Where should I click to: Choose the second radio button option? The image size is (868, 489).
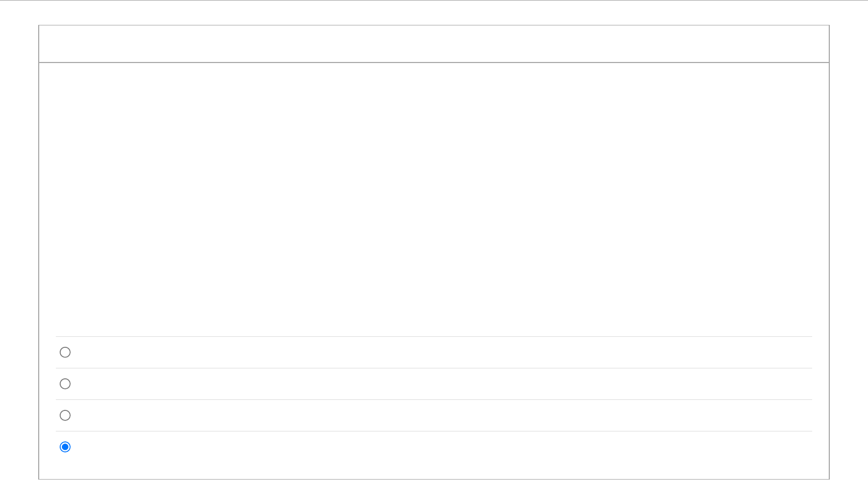pyautogui.click(x=65, y=384)
